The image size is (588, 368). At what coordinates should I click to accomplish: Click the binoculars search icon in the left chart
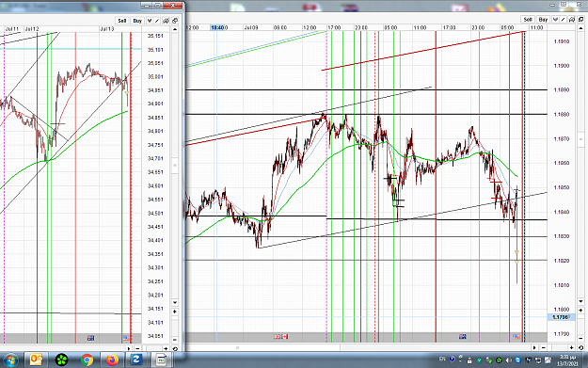(x=166, y=21)
